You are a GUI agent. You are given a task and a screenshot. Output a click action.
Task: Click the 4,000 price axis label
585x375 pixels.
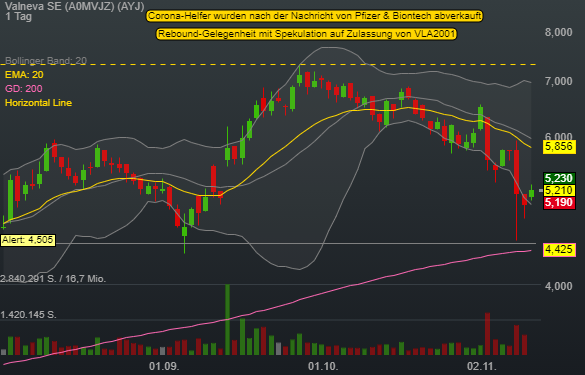point(559,286)
